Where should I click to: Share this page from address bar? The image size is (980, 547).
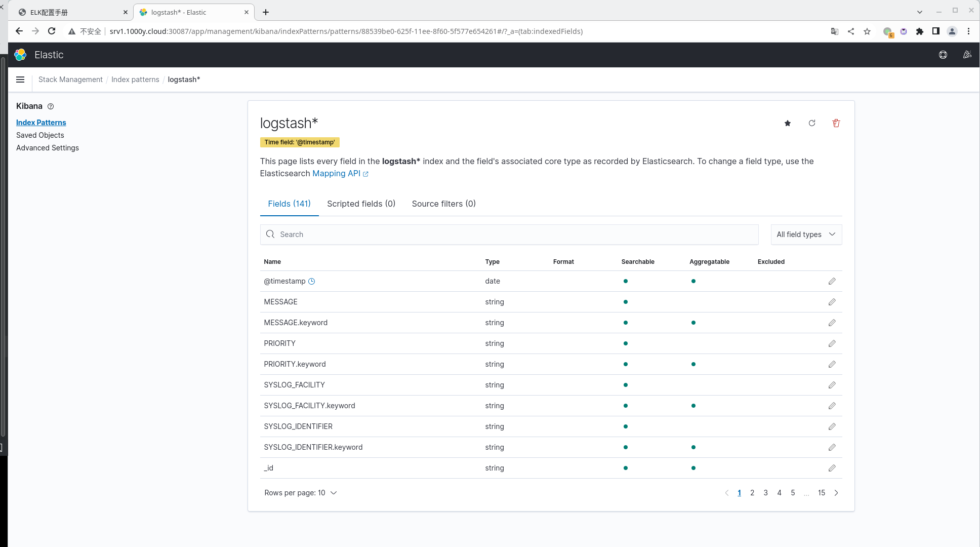coord(851,31)
